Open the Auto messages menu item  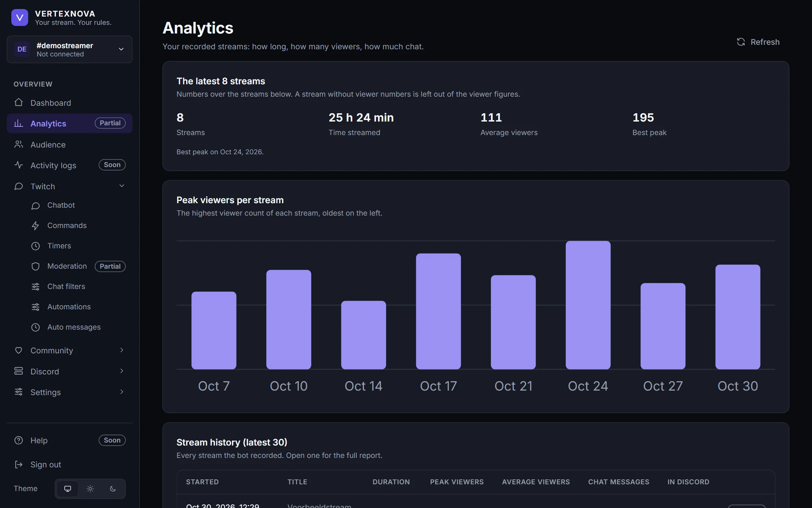(x=78, y=327)
